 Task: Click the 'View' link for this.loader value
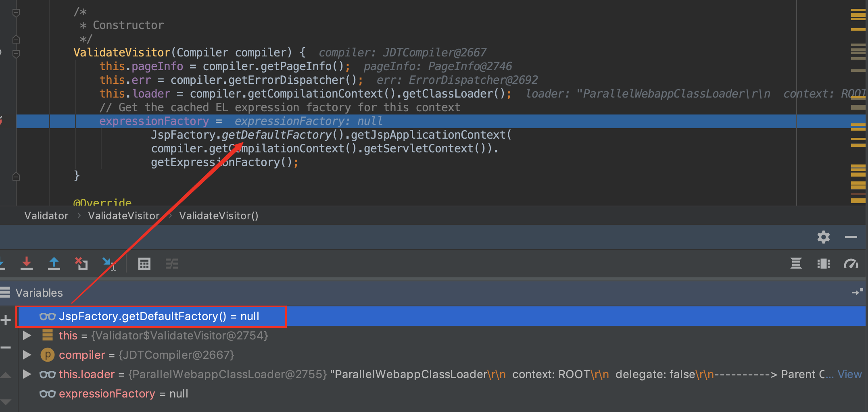tap(849, 375)
